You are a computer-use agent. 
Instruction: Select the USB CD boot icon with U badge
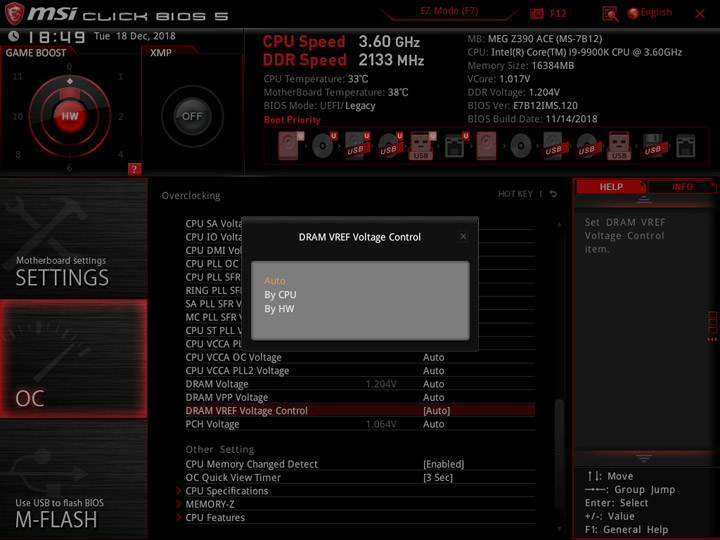pyautogui.click(x=389, y=146)
